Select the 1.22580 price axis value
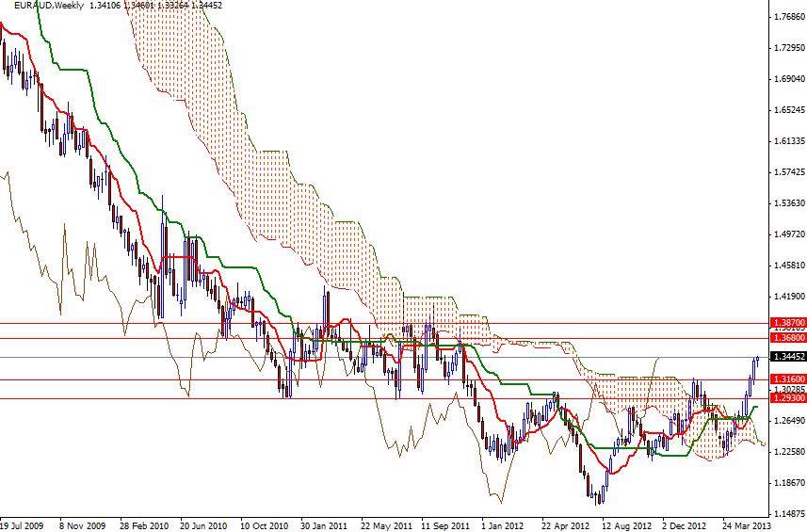The image size is (807, 532). [789, 452]
